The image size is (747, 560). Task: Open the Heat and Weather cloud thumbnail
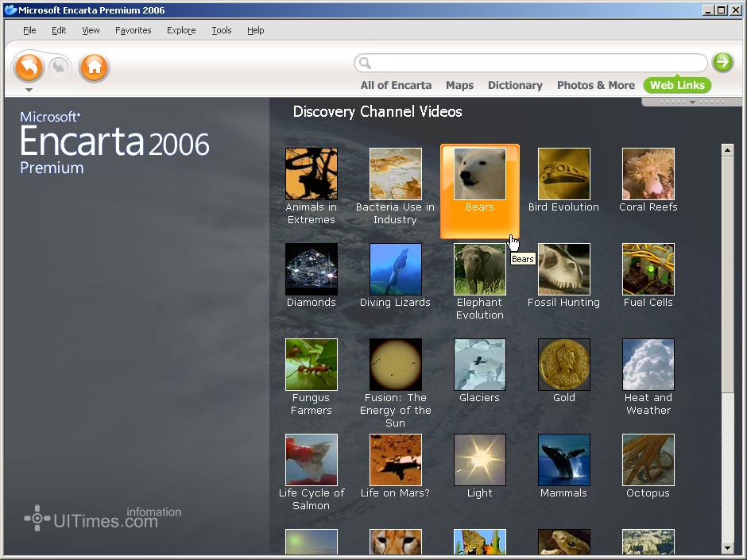[648, 365]
